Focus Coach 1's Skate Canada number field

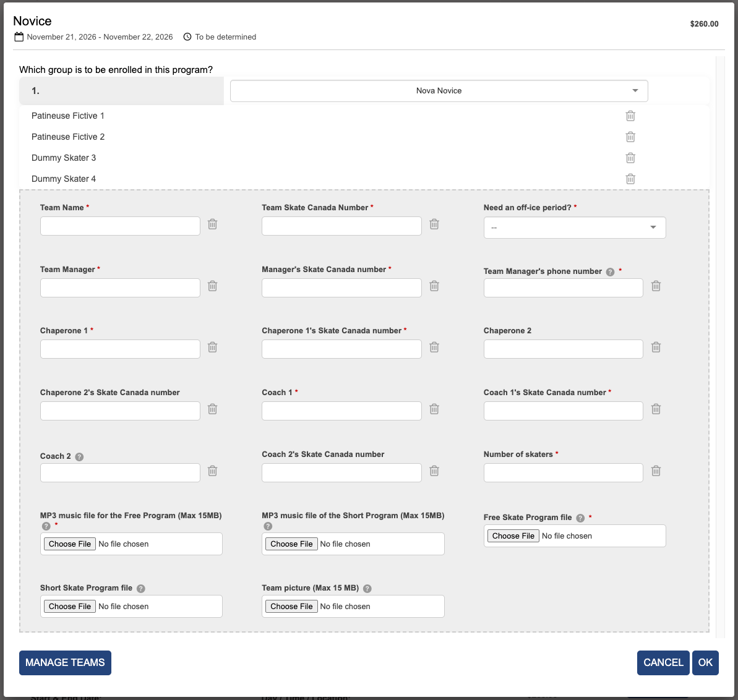click(564, 411)
